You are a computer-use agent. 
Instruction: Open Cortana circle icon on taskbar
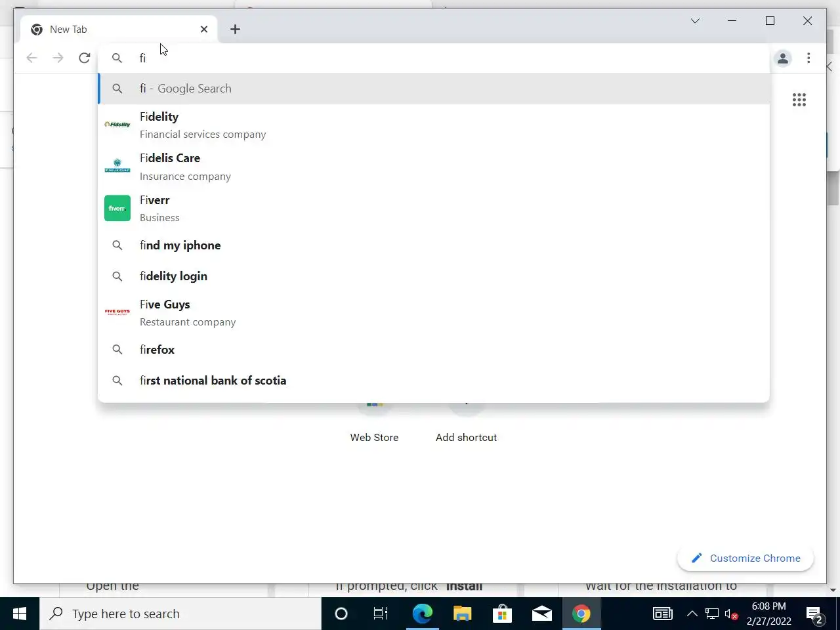point(341,614)
